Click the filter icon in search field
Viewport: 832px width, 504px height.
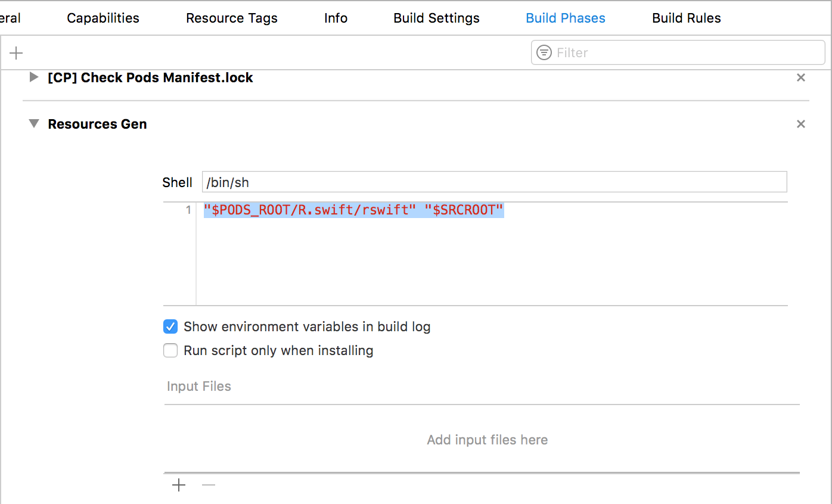click(x=544, y=53)
